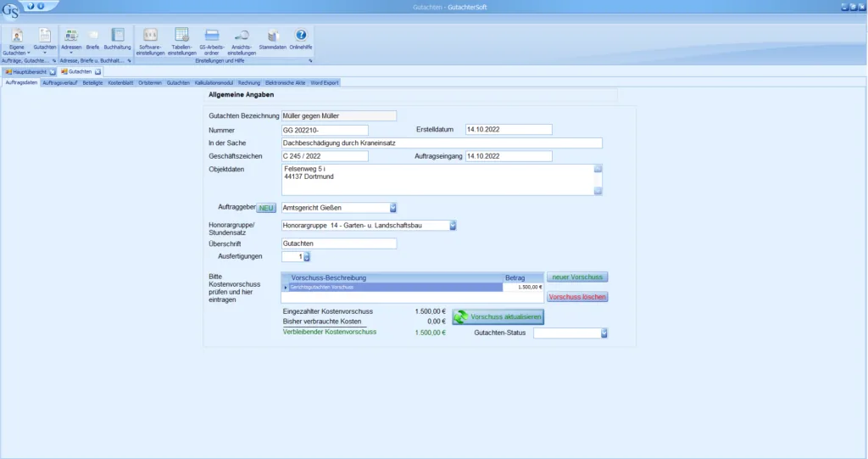The width and height of the screenshot is (868, 459).
Task: Open the Honorargruppe dropdown
Action: coord(453,226)
